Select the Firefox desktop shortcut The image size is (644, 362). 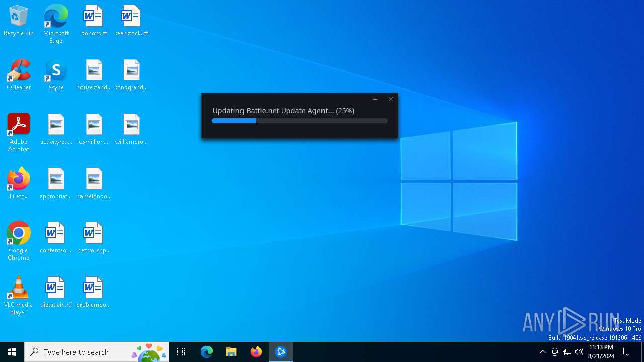coord(19,184)
